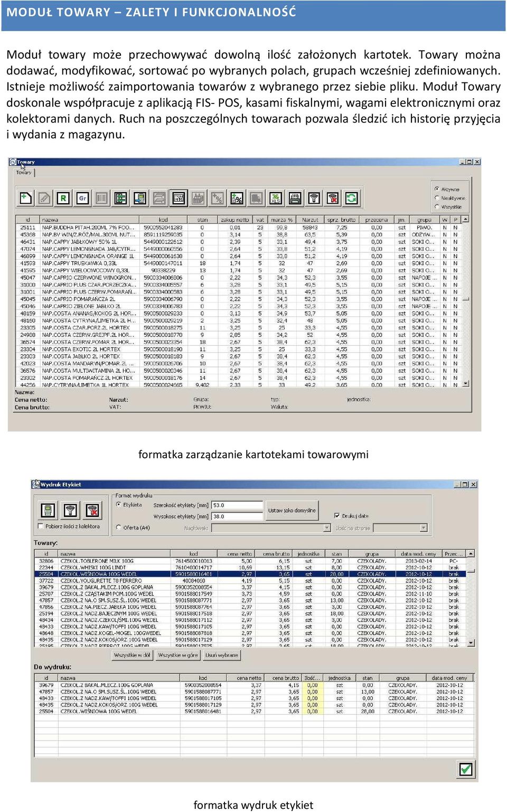Click the Wysokość etykiety field showing 38.0
The image size is (507, 812).
click(x=237, y=517)
